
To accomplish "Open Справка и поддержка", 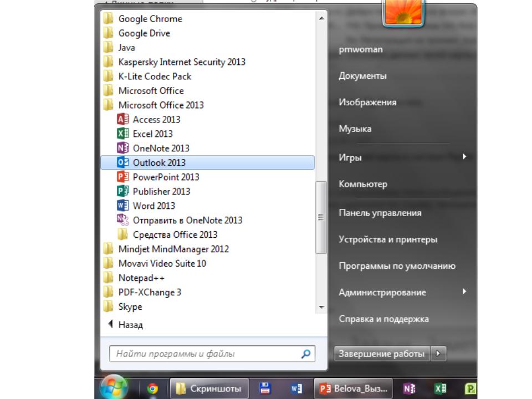I will click(x=383, y=319).
